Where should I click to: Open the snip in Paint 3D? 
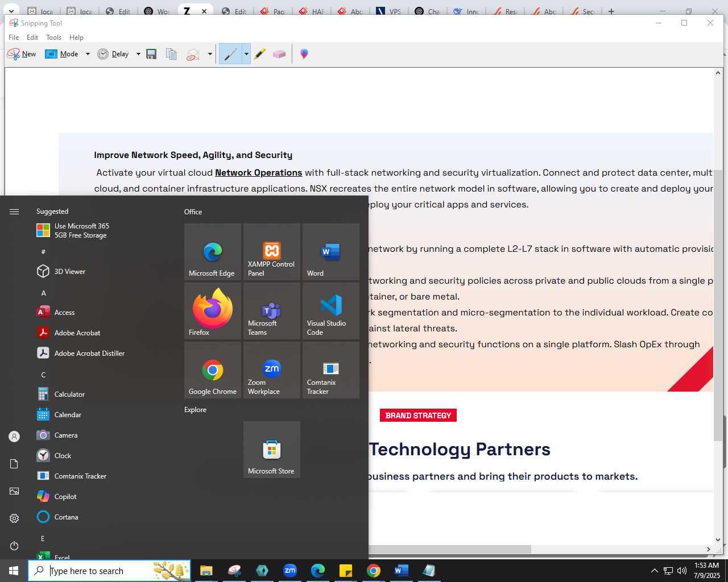[x=304, y=54]
